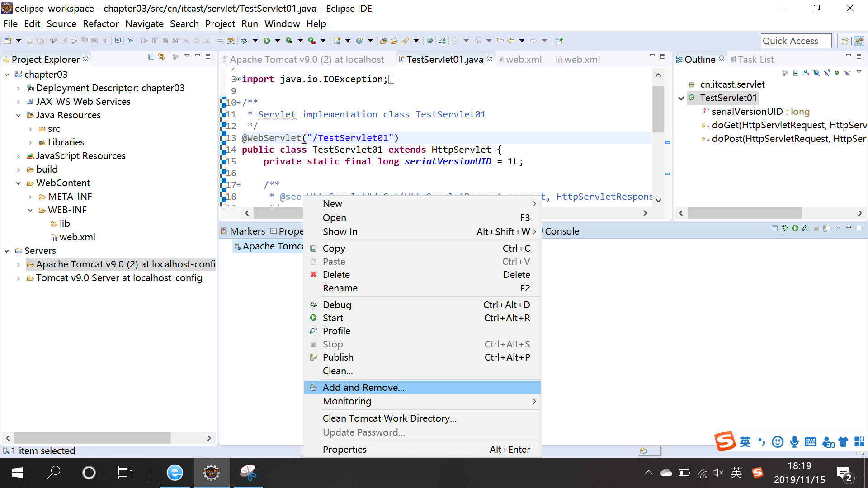Toggle Hide Fields in Outline view
868x488 pixels.
816,73
